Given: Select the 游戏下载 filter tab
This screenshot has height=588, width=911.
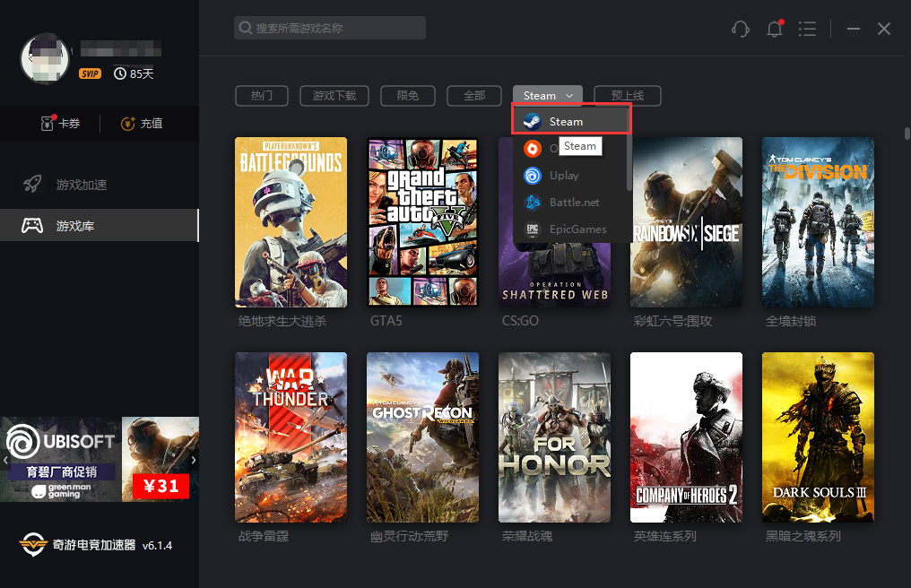Looking at the screenshot, I should coord(334,96).
